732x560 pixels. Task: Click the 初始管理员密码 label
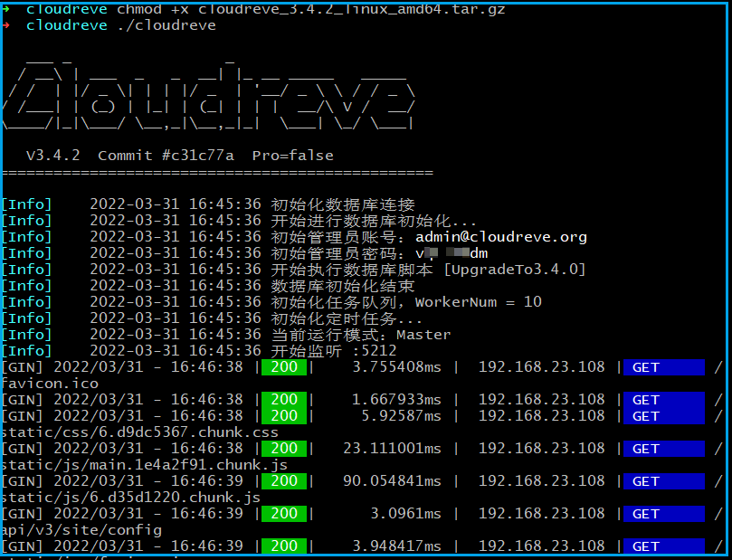click(x=334, y=253)
